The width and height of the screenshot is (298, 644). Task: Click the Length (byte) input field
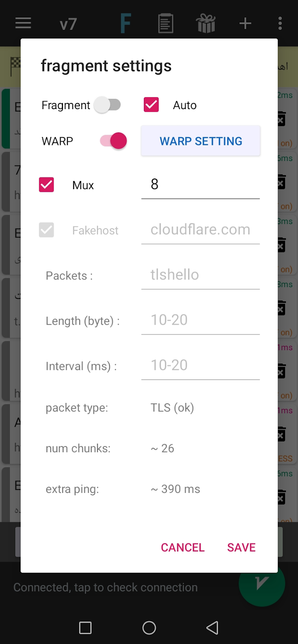point(200,320)
